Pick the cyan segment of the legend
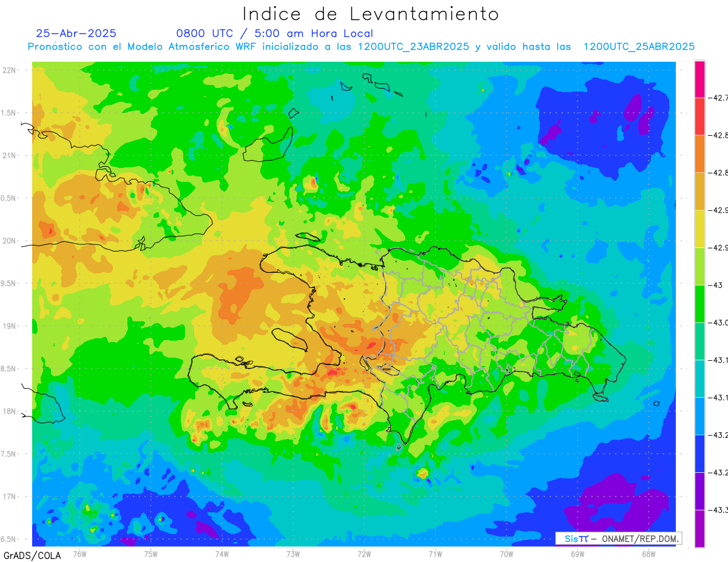 pos(699,379)
